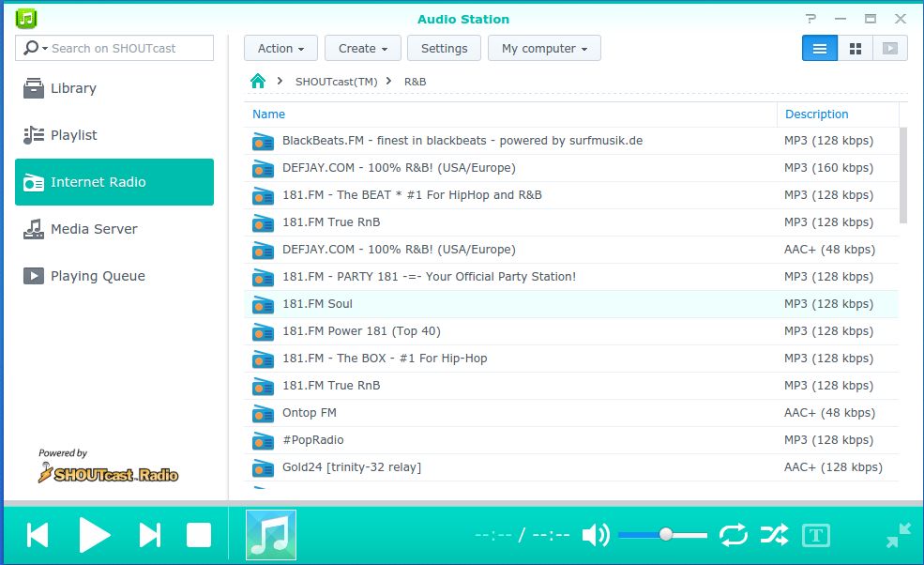Toggle lyrics display T icon
Screen dimensions: 924x565
[816, 536]
